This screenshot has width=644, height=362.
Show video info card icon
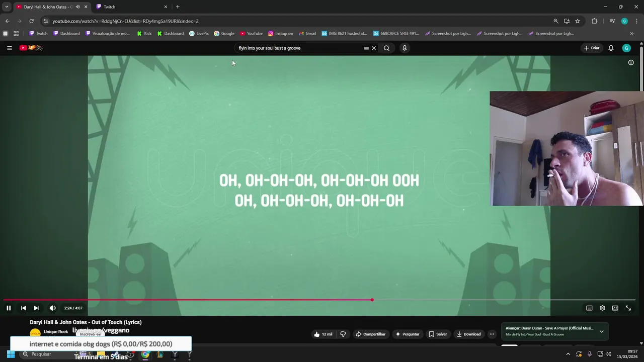(631, 63)
